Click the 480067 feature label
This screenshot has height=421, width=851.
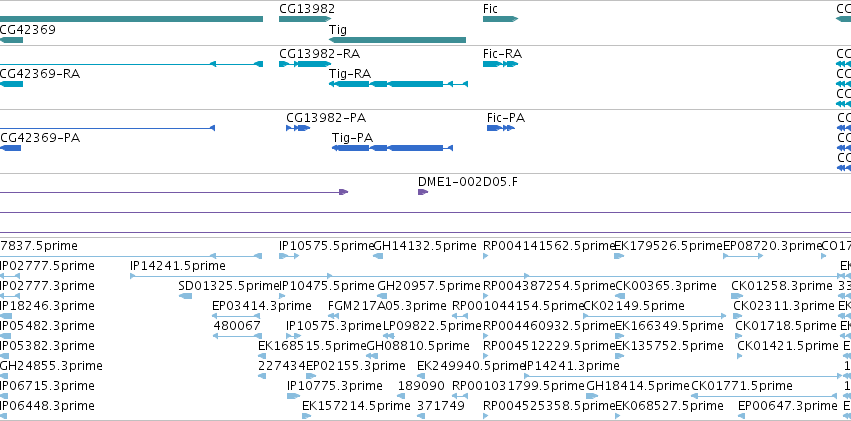pos(237,326)
